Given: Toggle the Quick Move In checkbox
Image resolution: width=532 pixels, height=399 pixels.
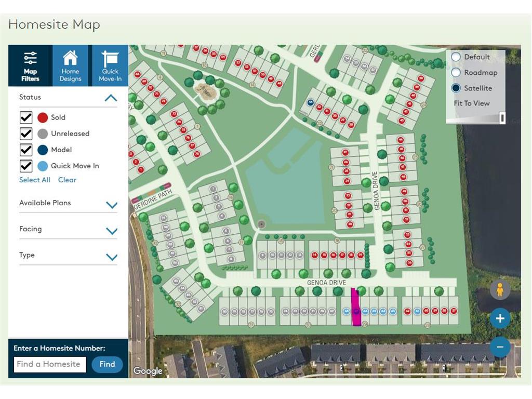Looking at the screenshot, I should [26, 166].
